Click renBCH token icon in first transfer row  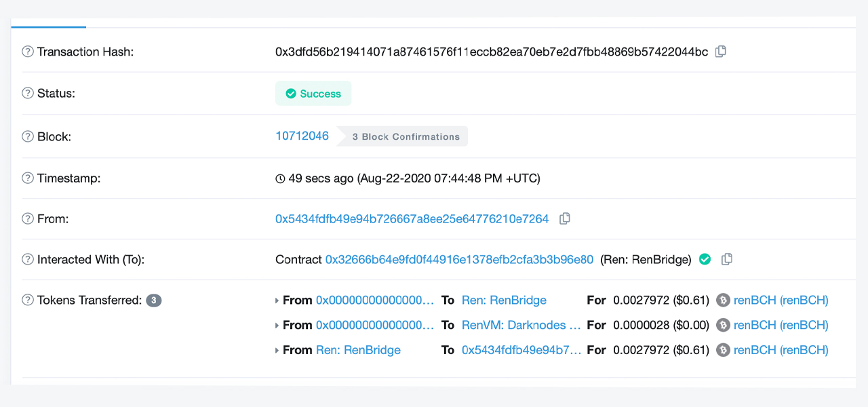723,300
